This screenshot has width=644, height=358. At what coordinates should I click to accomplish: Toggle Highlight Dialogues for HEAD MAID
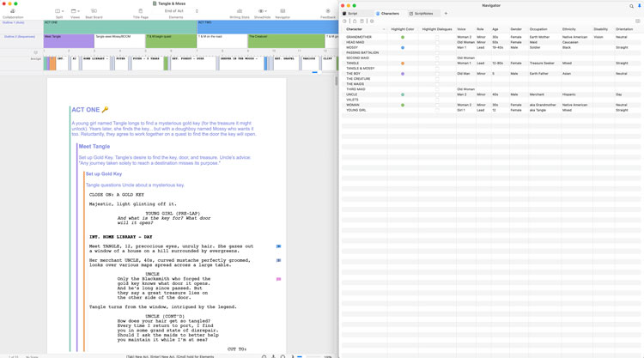[x=437, y=42]
